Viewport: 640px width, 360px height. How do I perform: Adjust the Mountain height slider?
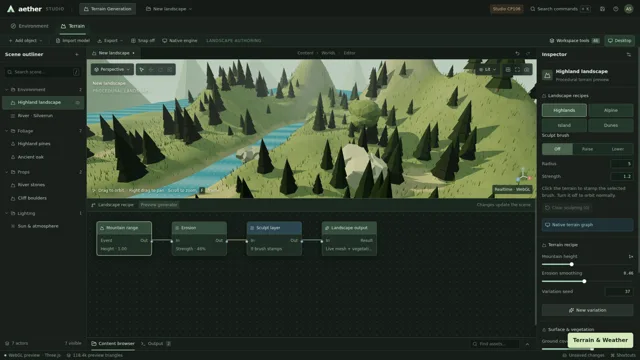(x=587, y=264)
